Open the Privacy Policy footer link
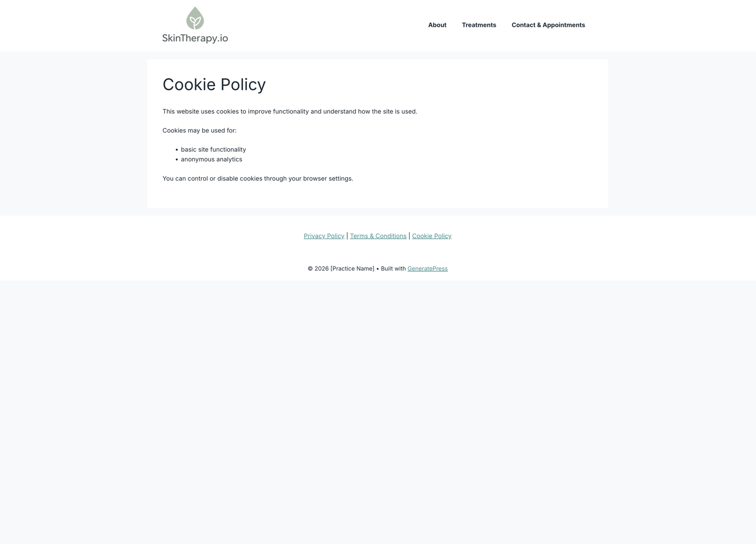756x544 pixels. coord(324,236)
